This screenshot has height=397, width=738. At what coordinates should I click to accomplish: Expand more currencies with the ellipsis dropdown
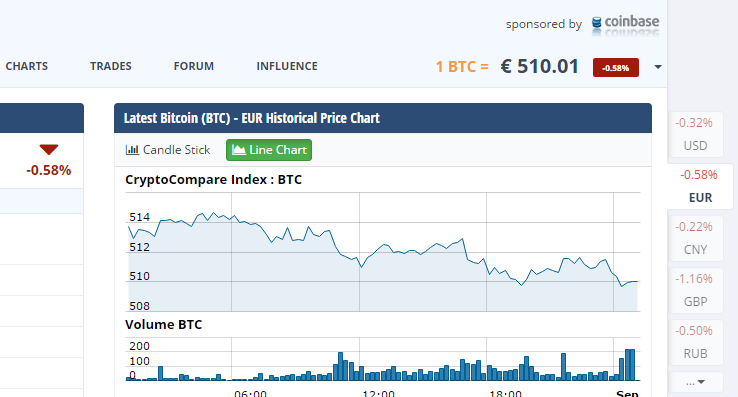[x=695, y=382]
